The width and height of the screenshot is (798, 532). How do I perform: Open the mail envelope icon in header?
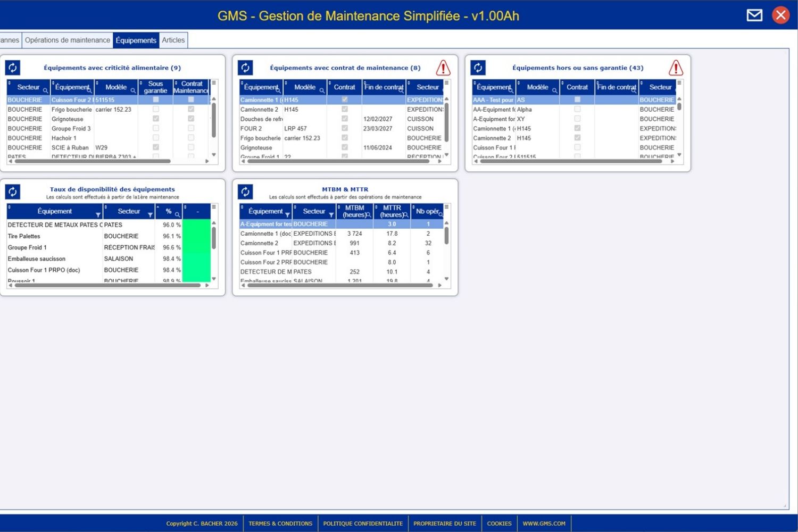754,15
